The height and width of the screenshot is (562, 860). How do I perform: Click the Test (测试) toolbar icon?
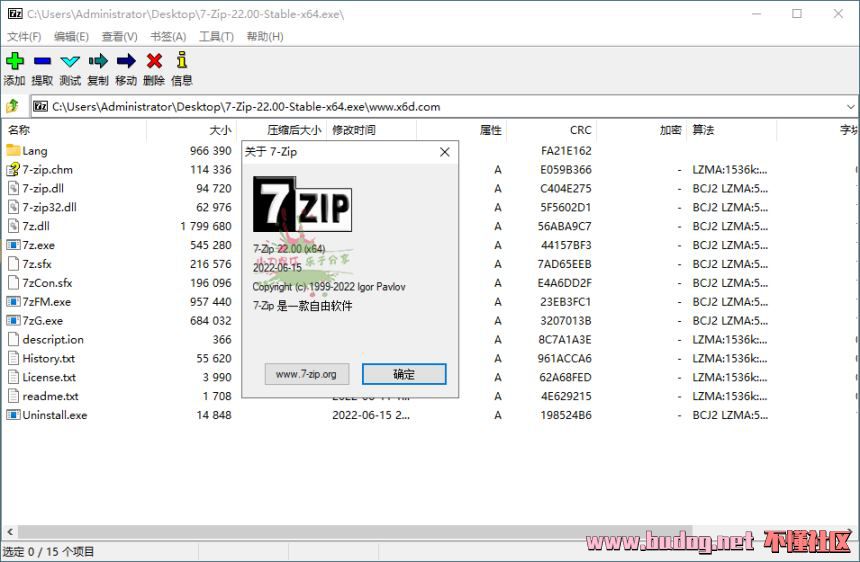click(70, 62)
